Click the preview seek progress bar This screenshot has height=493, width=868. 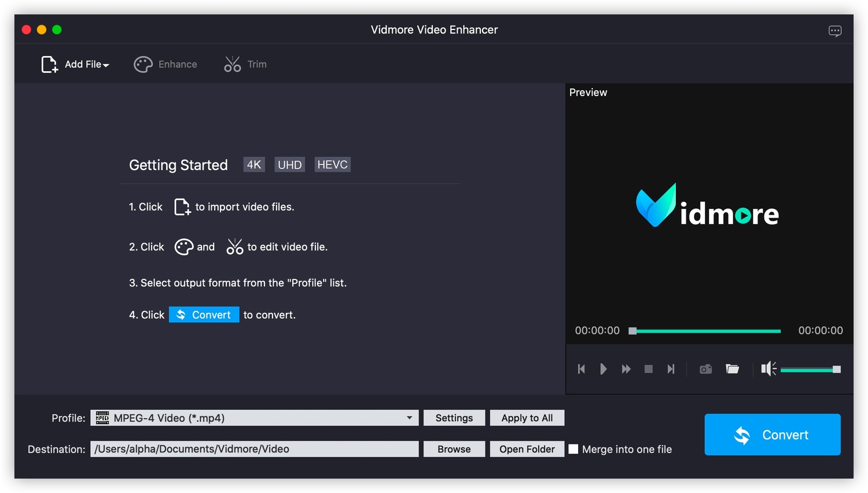[705, 331]
